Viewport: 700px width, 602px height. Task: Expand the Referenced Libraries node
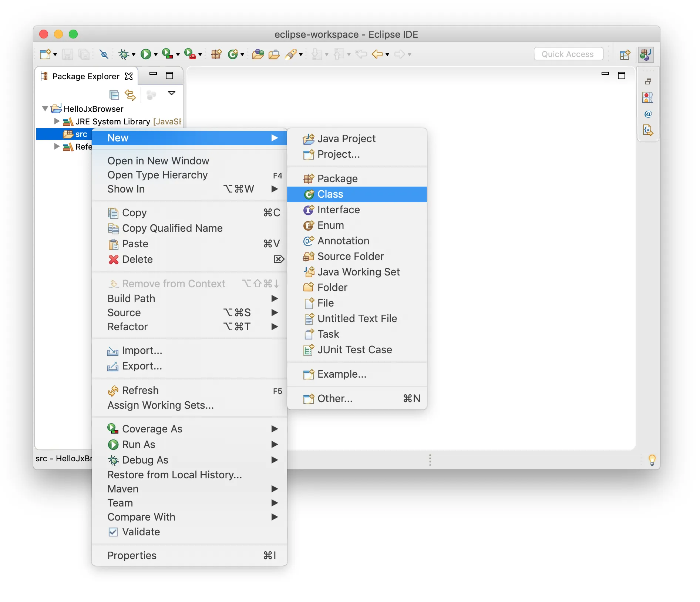click(57, 146)
